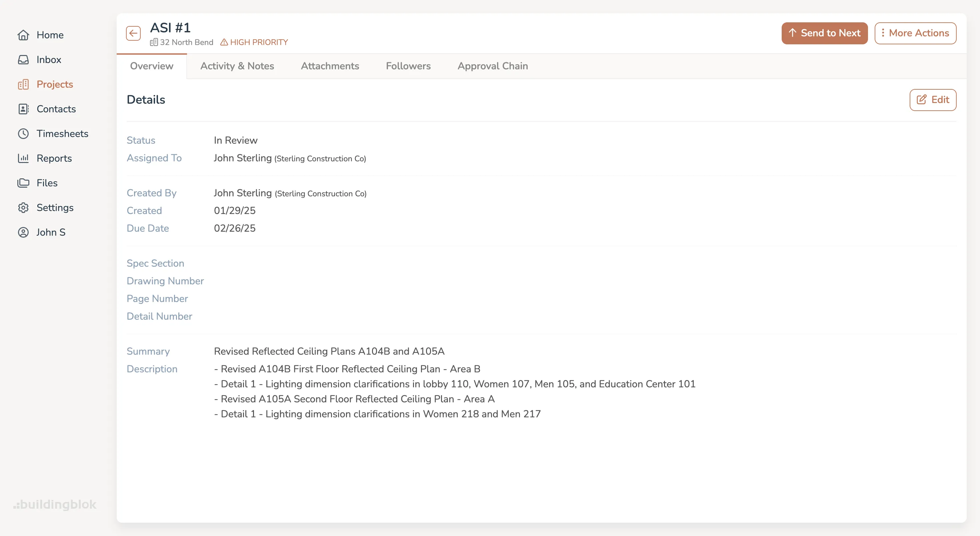Open the Followers tab

coord(408,66)
